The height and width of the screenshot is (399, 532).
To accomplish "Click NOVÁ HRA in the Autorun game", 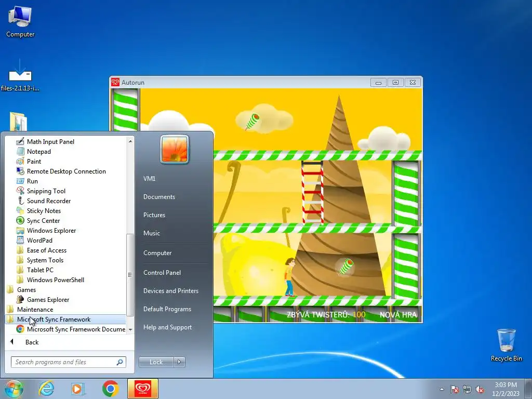I will click(x=398, y=315).
